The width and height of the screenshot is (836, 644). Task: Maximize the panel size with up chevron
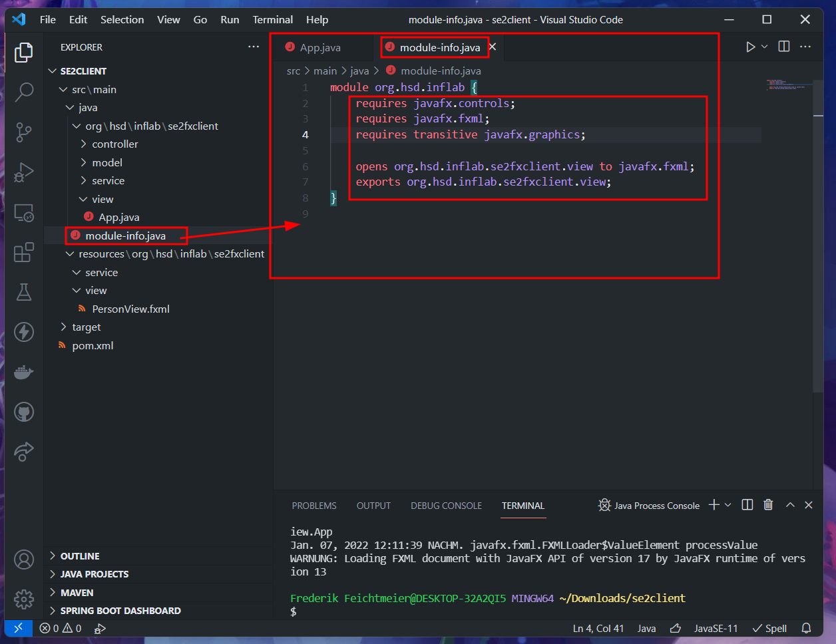[x=790, y=505]
